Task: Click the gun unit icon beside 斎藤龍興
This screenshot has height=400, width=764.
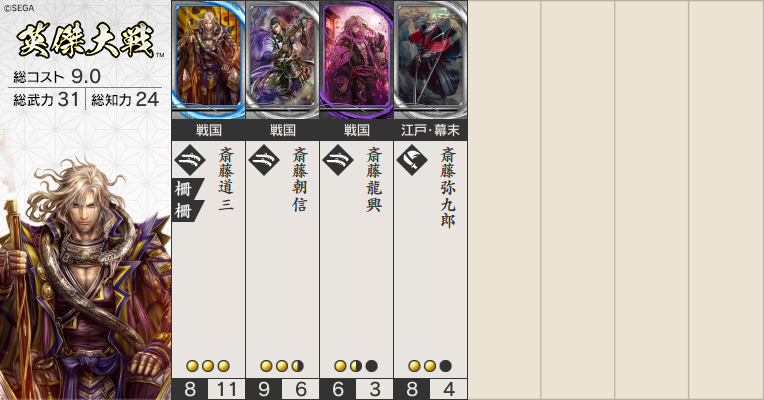Action: 338,159
